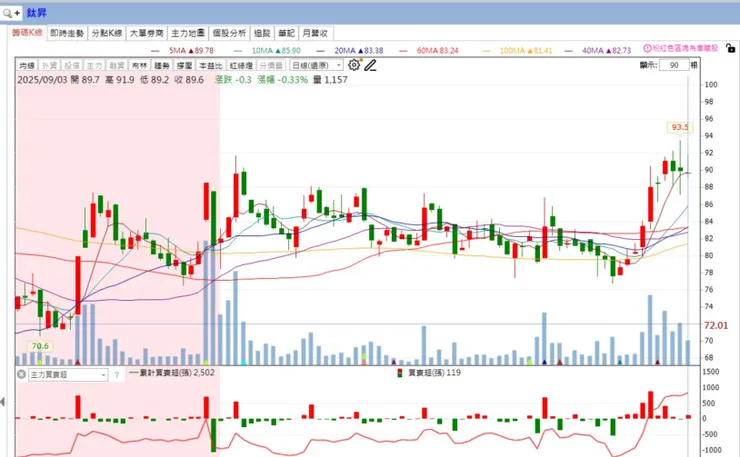Click the 粉紅色區塊 pink notice link
The width and height of the screenshot is (740, 457).
coord(685,48)
